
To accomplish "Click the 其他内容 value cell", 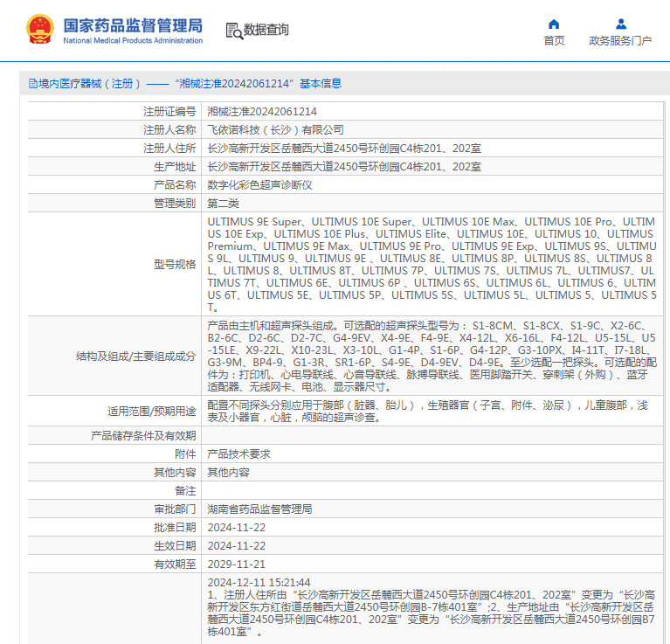I will tap(228, 472).
